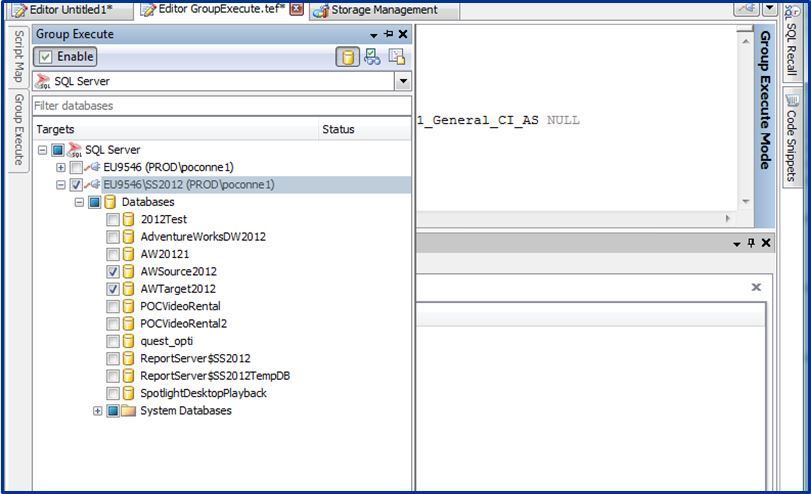Switch to the Editor Untitled1 tab
This screenshot has width=811, height=494.
[x=68, y=9]
